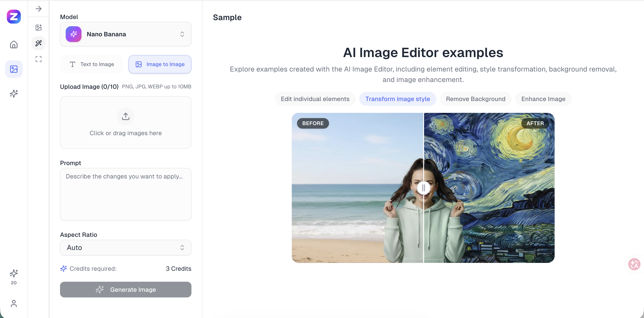644x318 pixels.
Task: Click the fullscreen frame icon
Action: tap(39, 59)
